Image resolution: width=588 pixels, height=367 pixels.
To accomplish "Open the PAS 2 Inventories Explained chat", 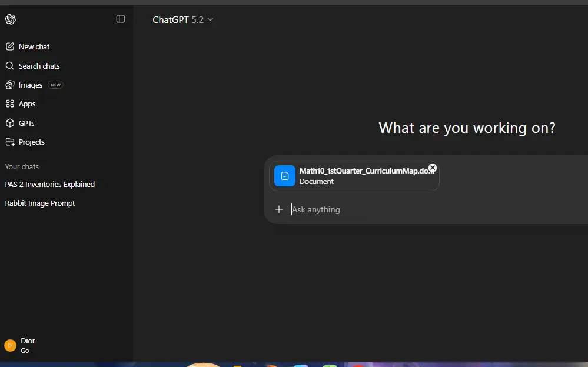I will click(x=50, y=185).
